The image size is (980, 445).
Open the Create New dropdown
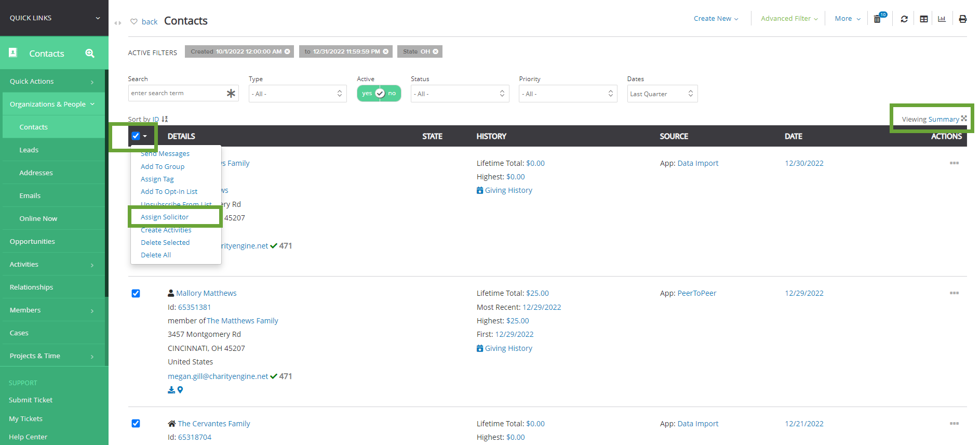(716, 18)
